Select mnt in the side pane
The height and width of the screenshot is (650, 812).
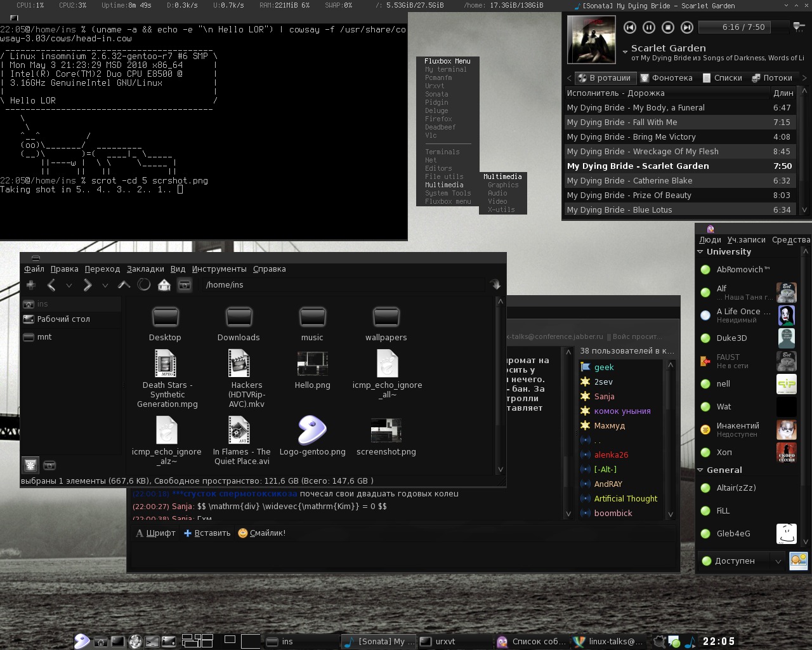[x=71, y=336]
